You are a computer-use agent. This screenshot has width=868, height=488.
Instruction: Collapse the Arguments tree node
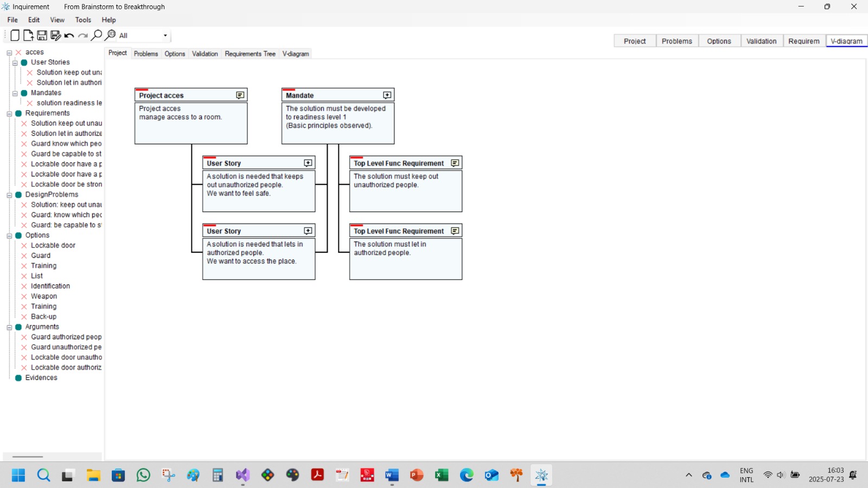[x=9, y=328]
